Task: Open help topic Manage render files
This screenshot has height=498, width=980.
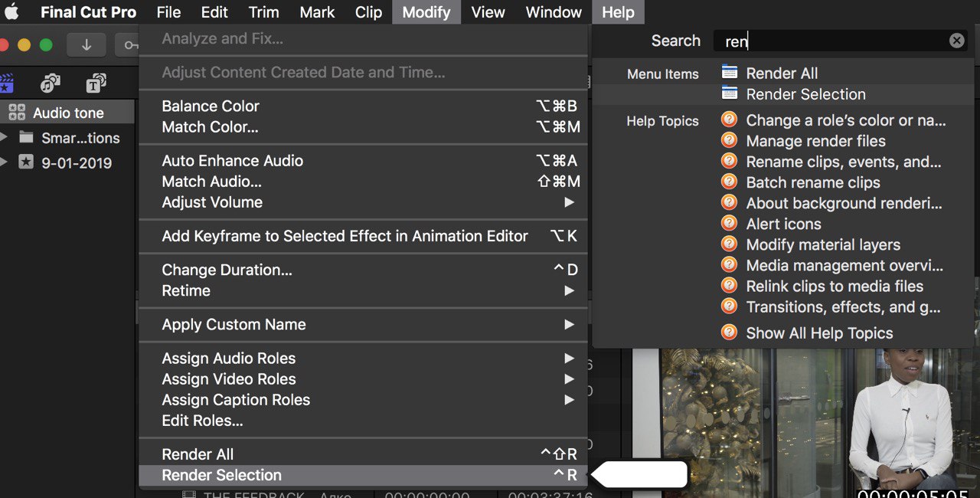Action: click(x=816, y=141)
